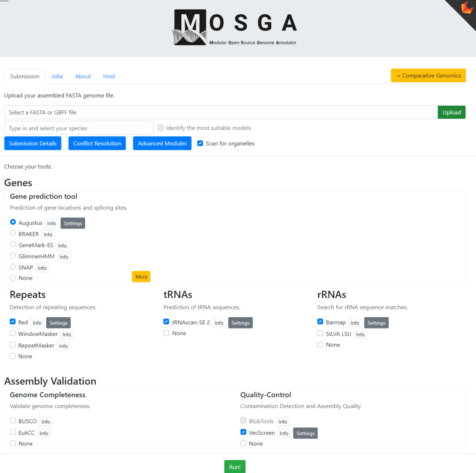Show tRNAscan-SE 2 Info
The image size is (476, 473).
pos(219,323)
